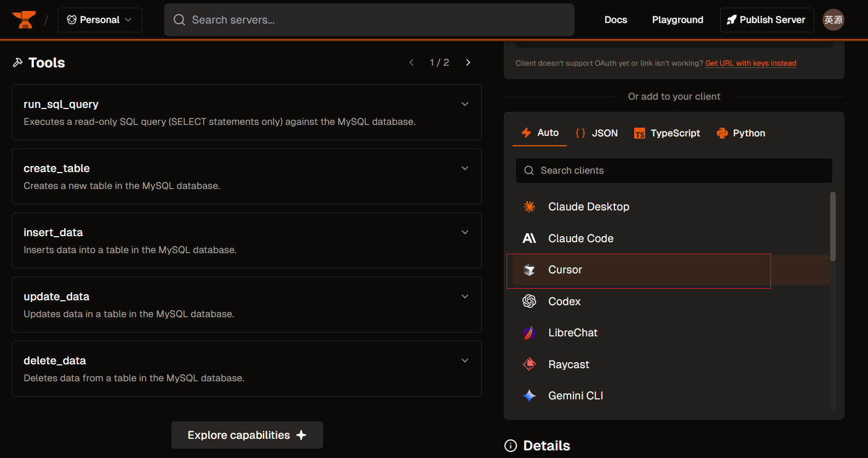The height and width of the screenshot is (458, 868).
Task: Click run_sql_query description text
Action: (220, 122)
